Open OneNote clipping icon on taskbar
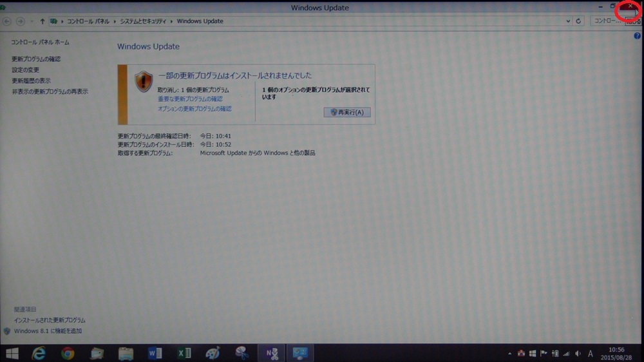644x362 pixels. point(272,353)
